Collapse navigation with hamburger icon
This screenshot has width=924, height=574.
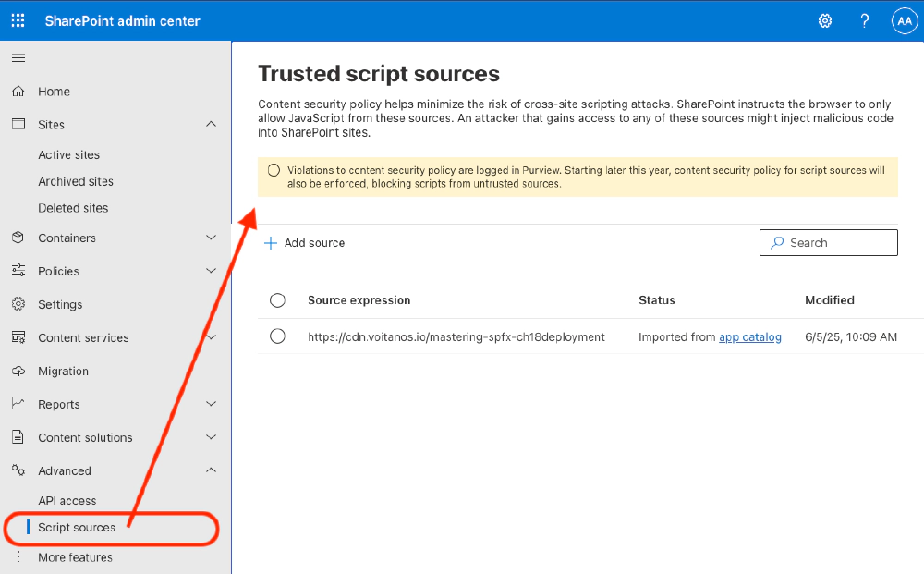(x=18, y=57)
